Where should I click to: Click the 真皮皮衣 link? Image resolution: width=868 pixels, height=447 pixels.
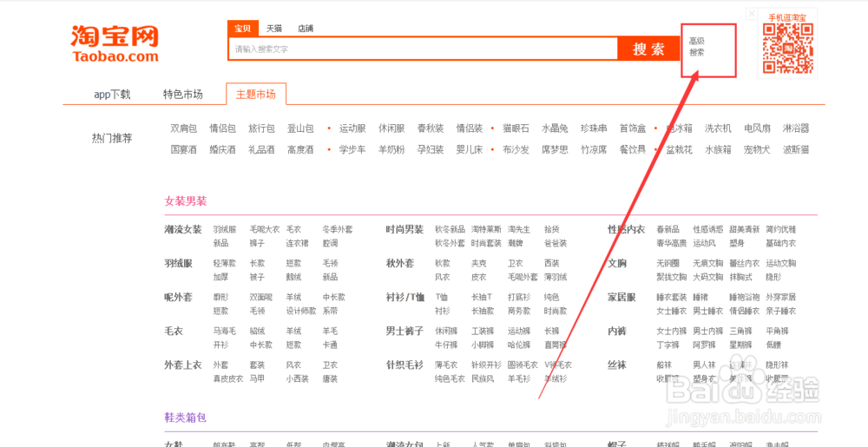(228, 379)
